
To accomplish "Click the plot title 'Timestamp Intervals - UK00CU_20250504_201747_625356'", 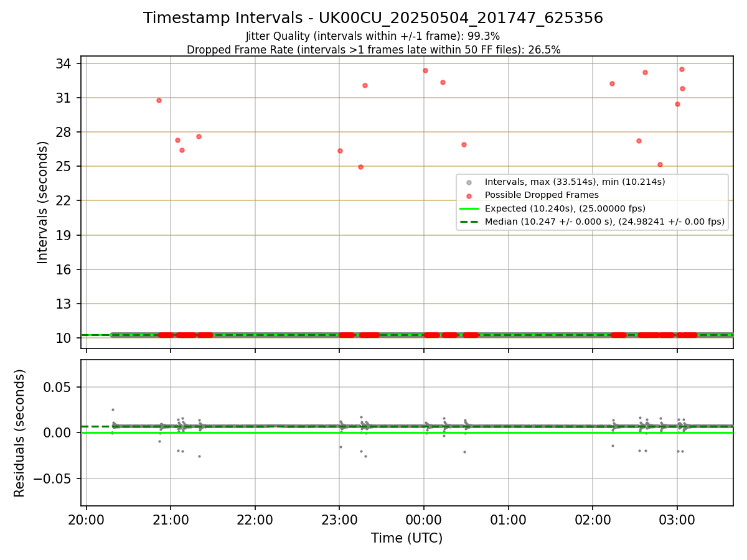I will [x=373, y=18].
